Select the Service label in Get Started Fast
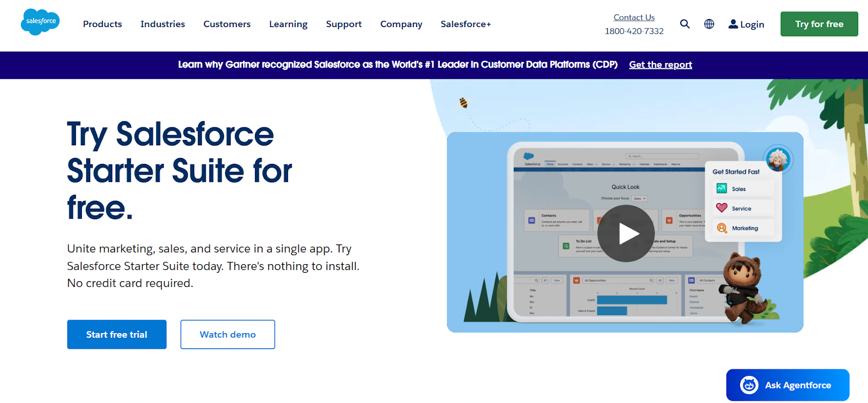Image resolution: width=868 pixels, height=403 pixels. tap(742, 208)
